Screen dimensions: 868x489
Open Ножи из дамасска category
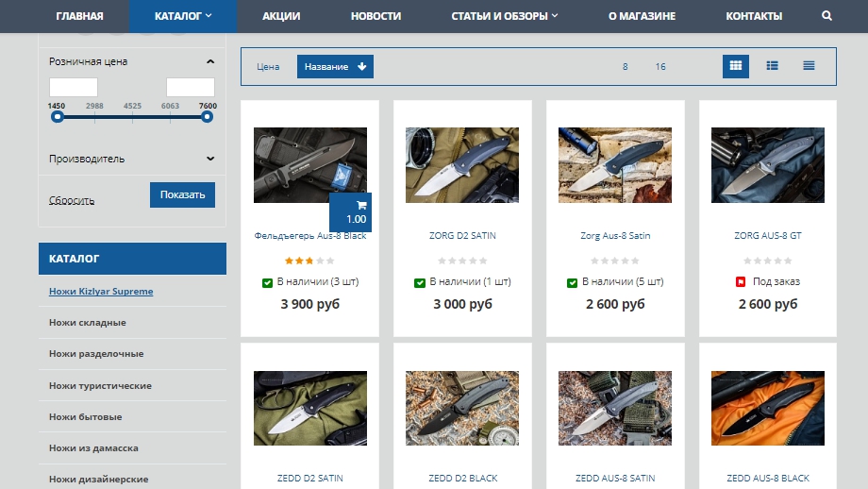point(93,448)
